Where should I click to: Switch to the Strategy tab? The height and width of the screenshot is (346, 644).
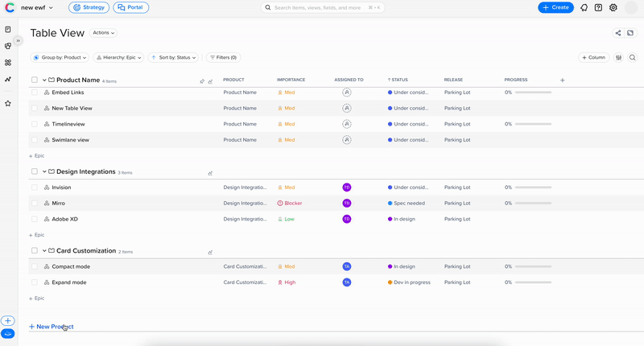coord(89,7)
